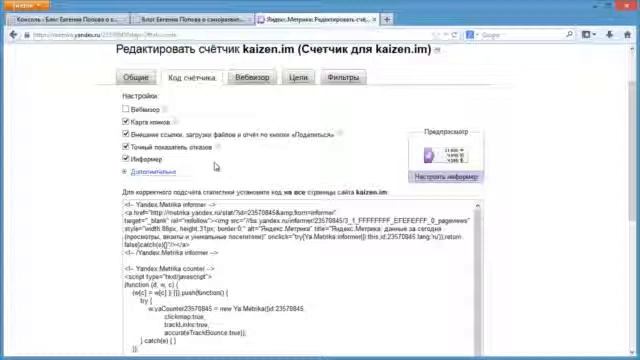
Task: Uncheck Точный показатель отказов checkbox
Action: [x=126, y=146]
